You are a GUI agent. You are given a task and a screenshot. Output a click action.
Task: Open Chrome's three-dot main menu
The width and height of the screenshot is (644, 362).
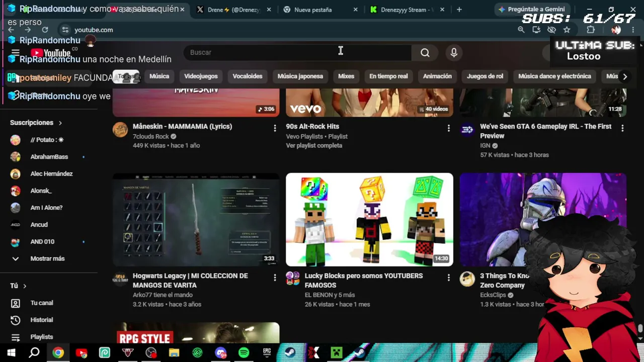tap(633, 30)
